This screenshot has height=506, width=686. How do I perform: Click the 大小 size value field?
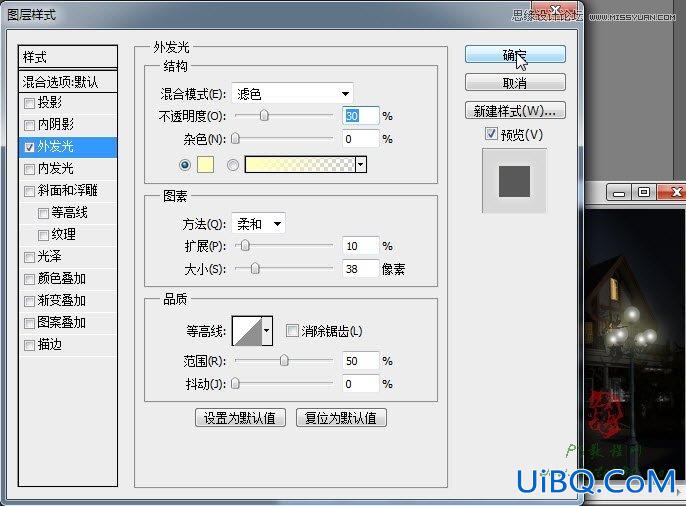[360, 269]
